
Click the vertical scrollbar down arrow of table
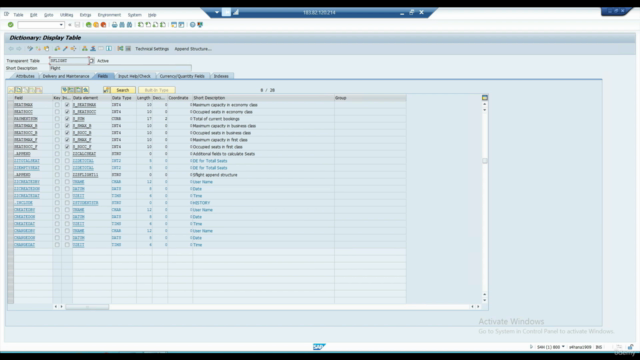click(x=484, y=300)
